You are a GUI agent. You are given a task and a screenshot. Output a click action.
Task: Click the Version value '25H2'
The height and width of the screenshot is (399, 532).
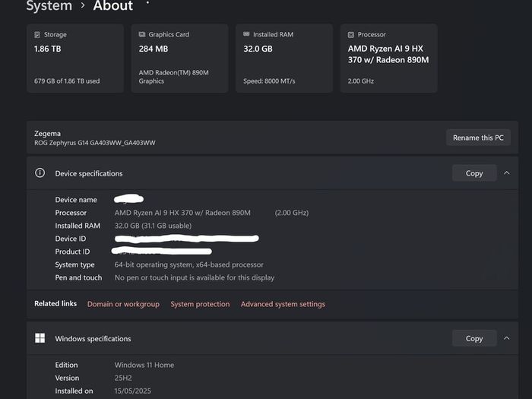pos(123,378)
